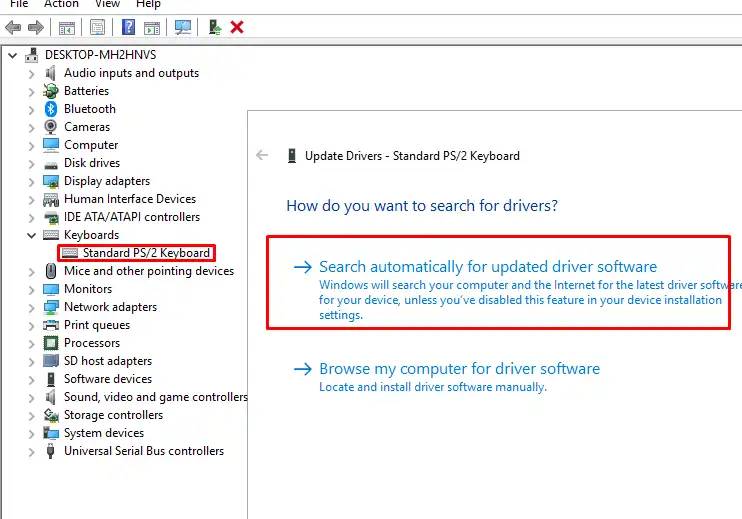
Task: Open the Action menu
Action: [x=60, y=4]
